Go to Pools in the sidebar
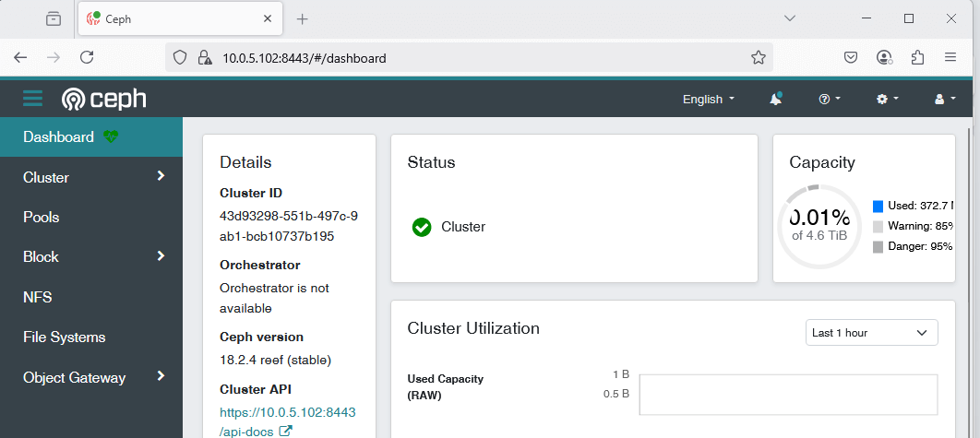The width and height of the screenshot is (980, 438). point(42,217)
